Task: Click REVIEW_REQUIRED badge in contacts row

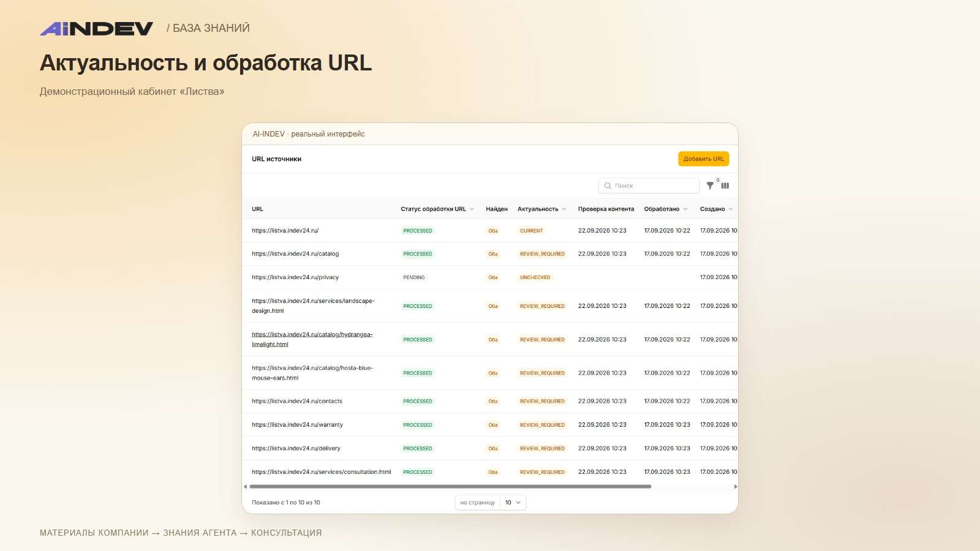Action: pos(542,402)
